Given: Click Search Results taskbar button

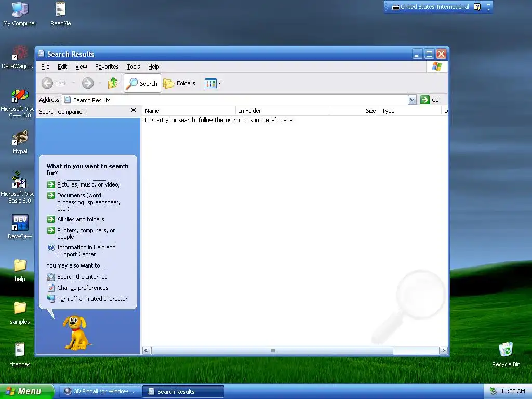Looking at the screenshot, I should coord(183,391).
